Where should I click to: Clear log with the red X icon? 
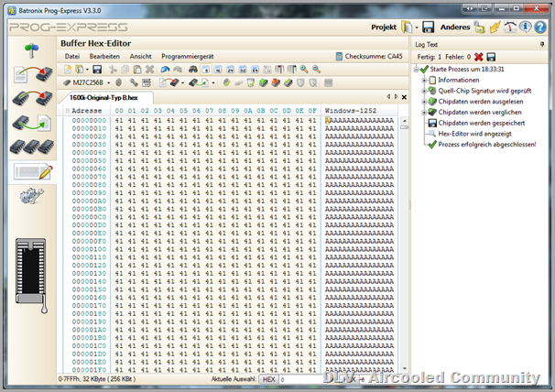[x=478, y=57]
